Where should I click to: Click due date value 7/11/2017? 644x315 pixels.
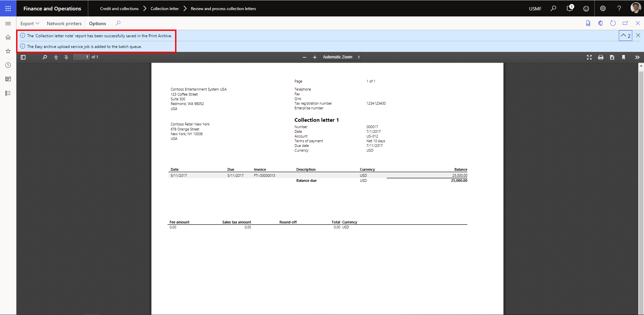(374, 146)
